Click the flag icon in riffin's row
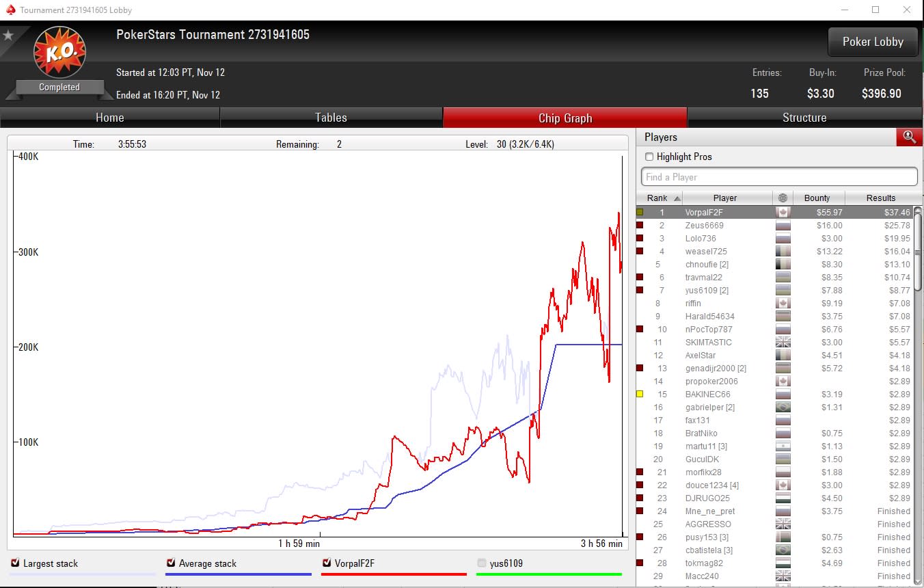 (783, 304)
